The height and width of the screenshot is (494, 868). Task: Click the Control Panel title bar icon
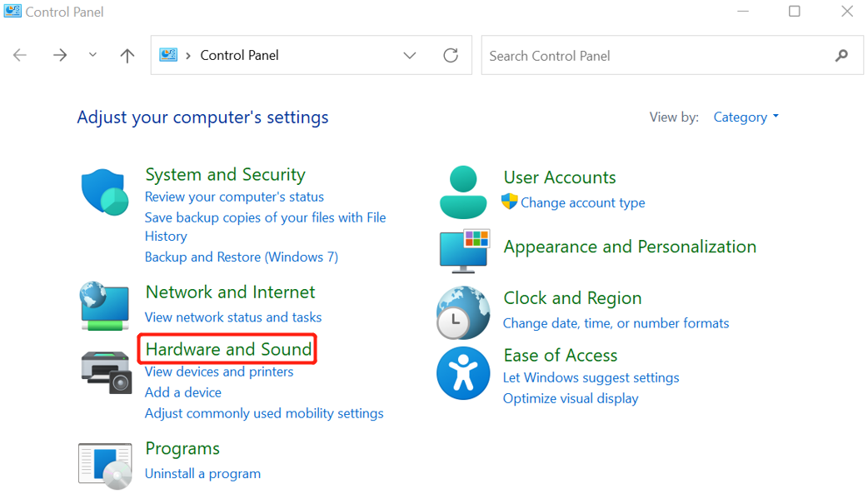click(12, 11)
